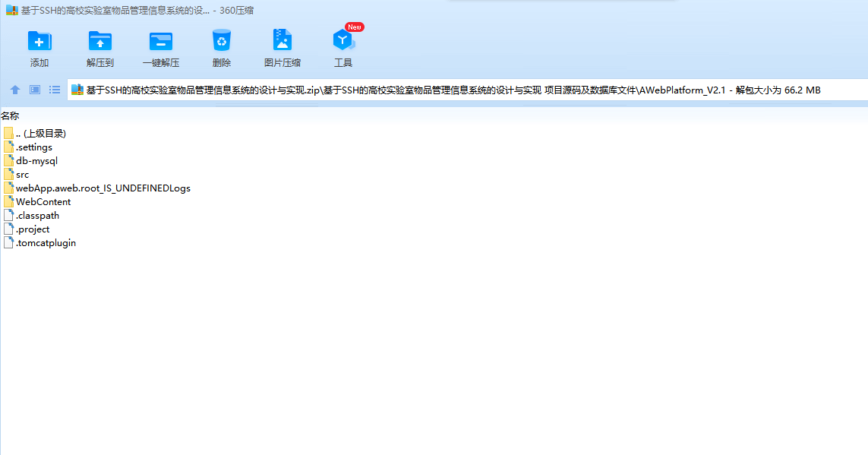Select the .settings folder
868x455 pixels.
pyautogui.click(x=28, y=147)
